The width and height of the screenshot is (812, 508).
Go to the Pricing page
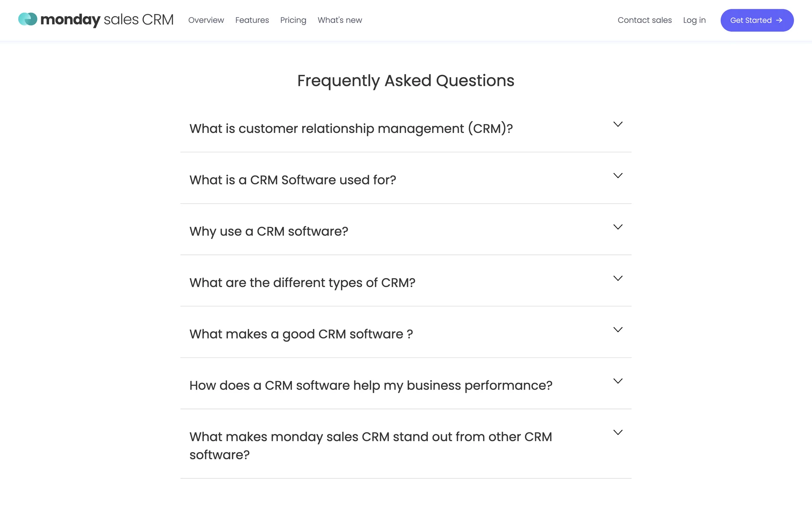click(293, 20)
